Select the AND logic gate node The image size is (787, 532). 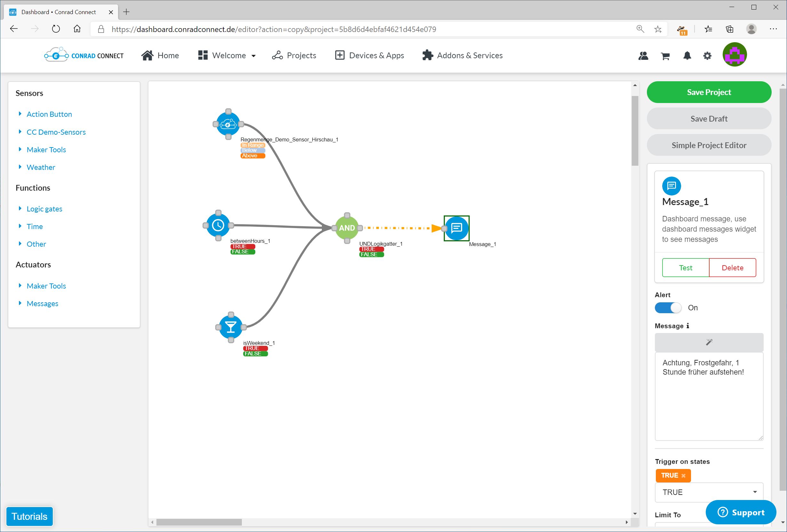346,228
